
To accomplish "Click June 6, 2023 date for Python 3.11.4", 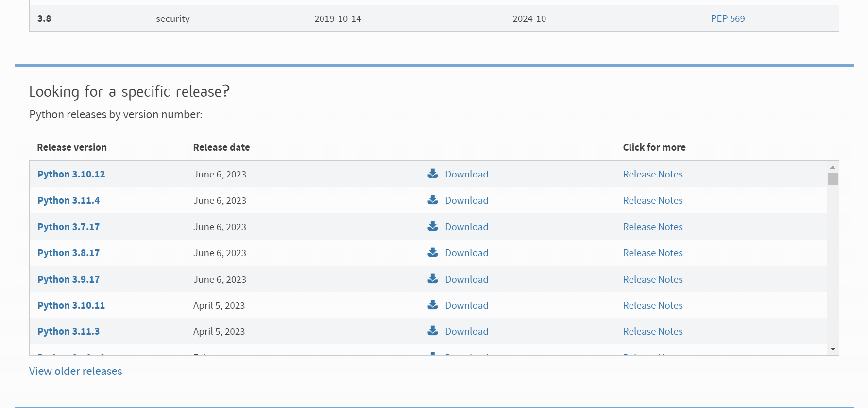I will (x=220, y=200).
